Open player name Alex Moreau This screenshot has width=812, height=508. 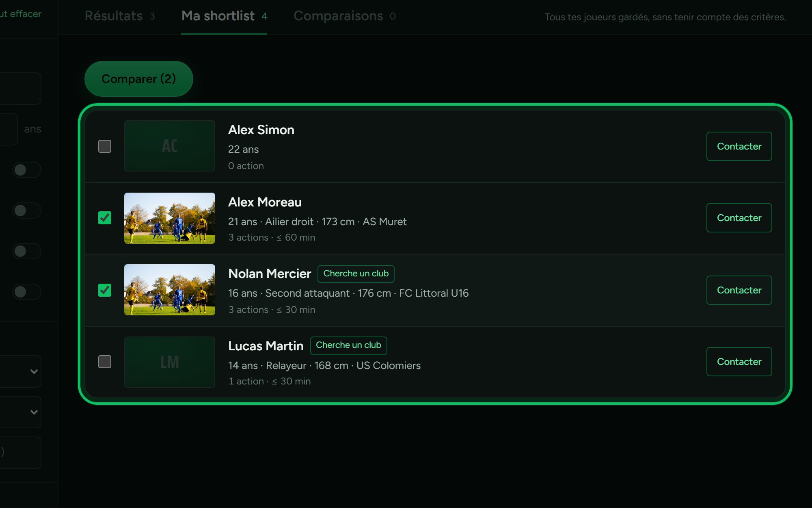[x=265, y=202]
